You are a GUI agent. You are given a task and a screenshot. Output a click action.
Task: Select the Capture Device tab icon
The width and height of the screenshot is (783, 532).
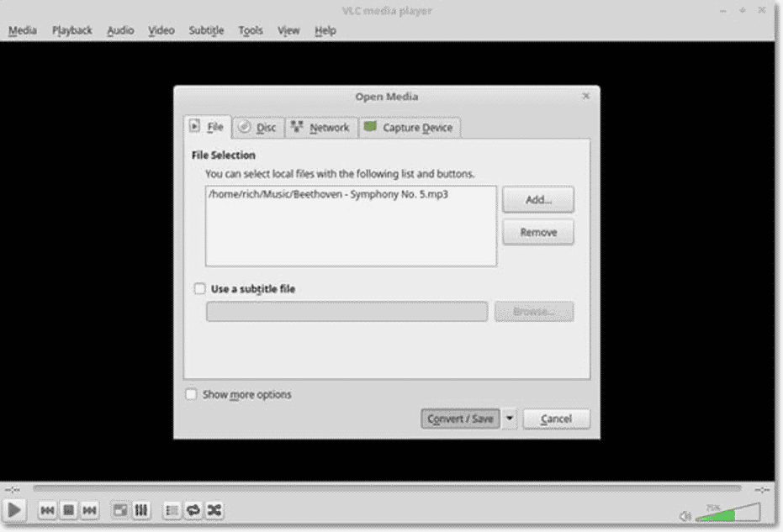(x=368, y=127)
